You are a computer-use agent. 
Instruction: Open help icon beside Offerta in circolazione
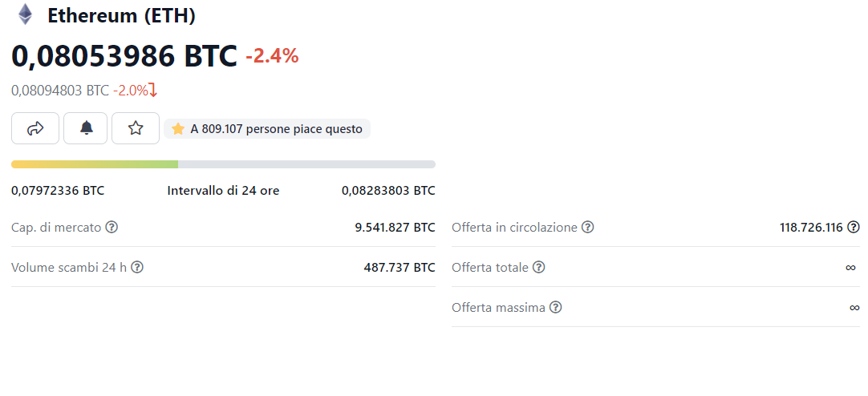pyautogui.click(x=587, y=228)
